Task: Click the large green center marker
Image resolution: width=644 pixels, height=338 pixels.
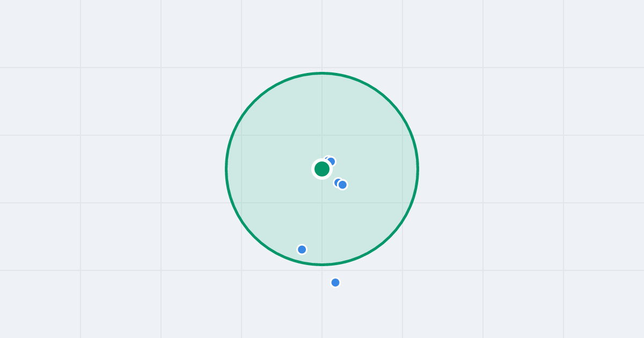Action: coord(322,169)
